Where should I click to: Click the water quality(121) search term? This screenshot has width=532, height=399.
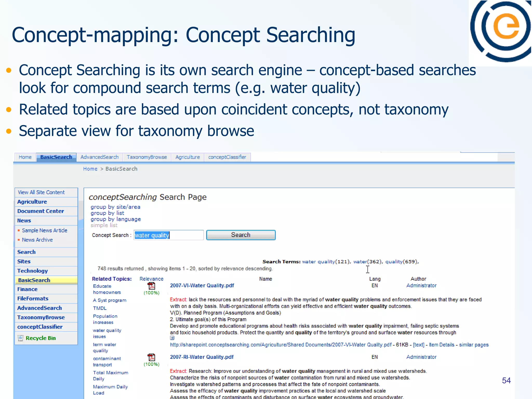click(x=326, y=262)
